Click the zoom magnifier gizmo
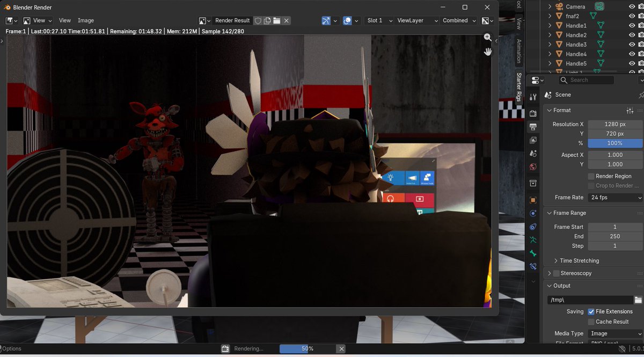Image resolution: width=644 pixels, height=357 pixels. (x=487, y=37)
